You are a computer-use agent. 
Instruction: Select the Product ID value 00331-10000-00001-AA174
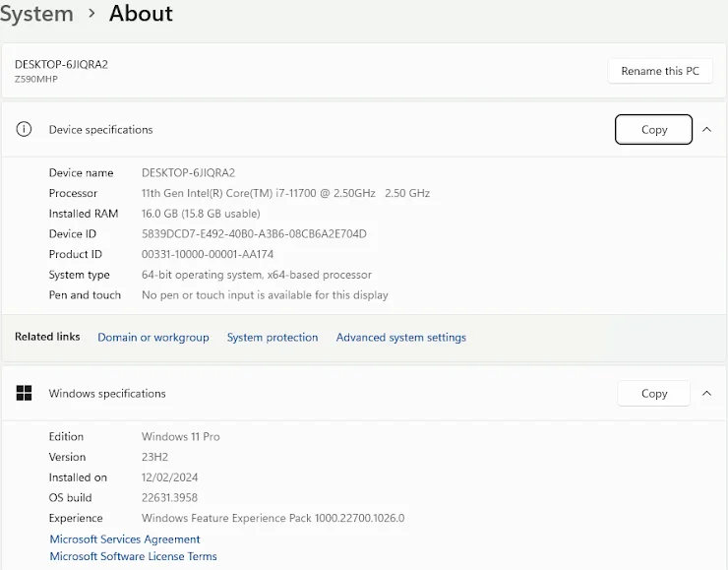[208, 255]
